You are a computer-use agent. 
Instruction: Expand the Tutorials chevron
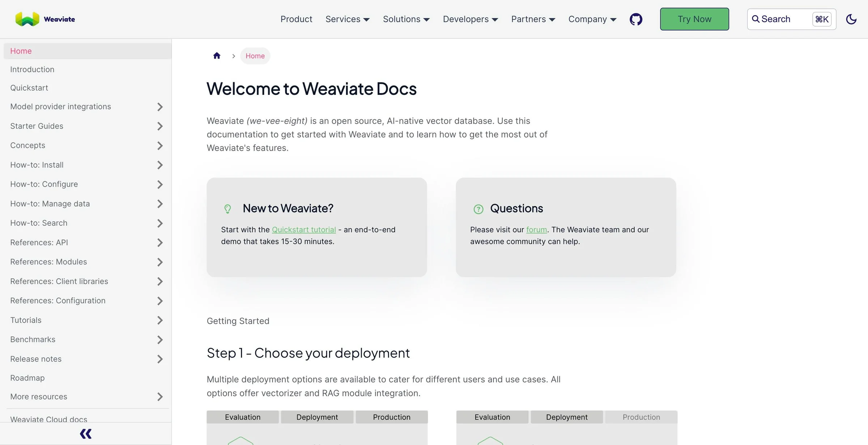160,320
